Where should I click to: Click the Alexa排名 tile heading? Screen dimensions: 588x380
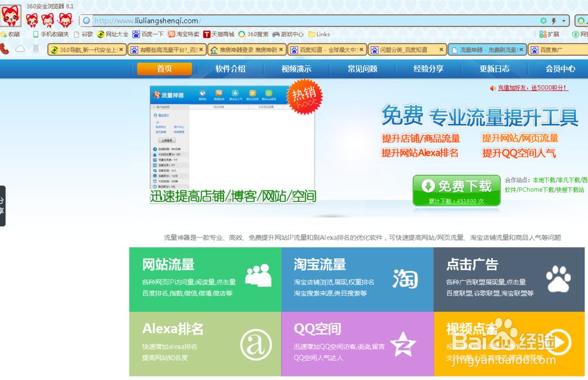tap(173, 329)
